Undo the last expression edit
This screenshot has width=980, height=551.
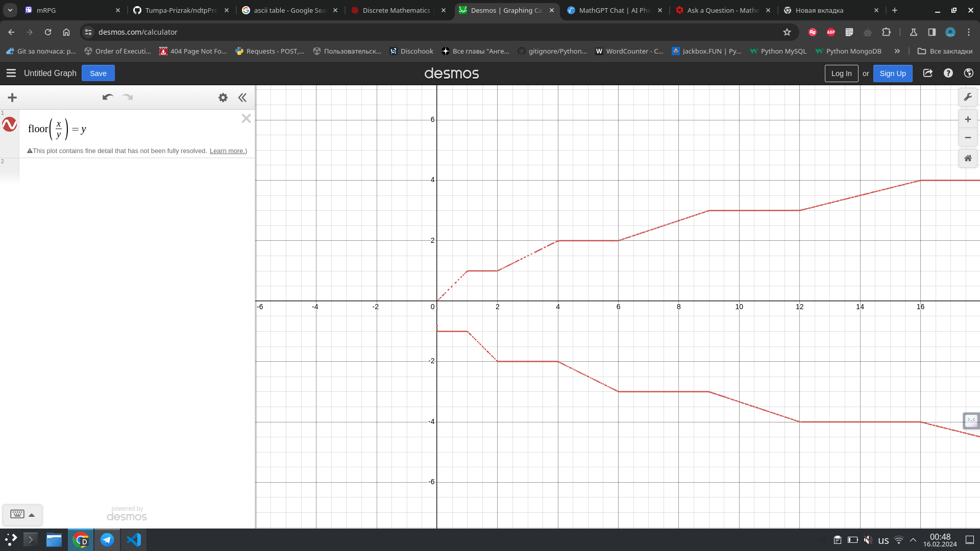click(107, 97)
